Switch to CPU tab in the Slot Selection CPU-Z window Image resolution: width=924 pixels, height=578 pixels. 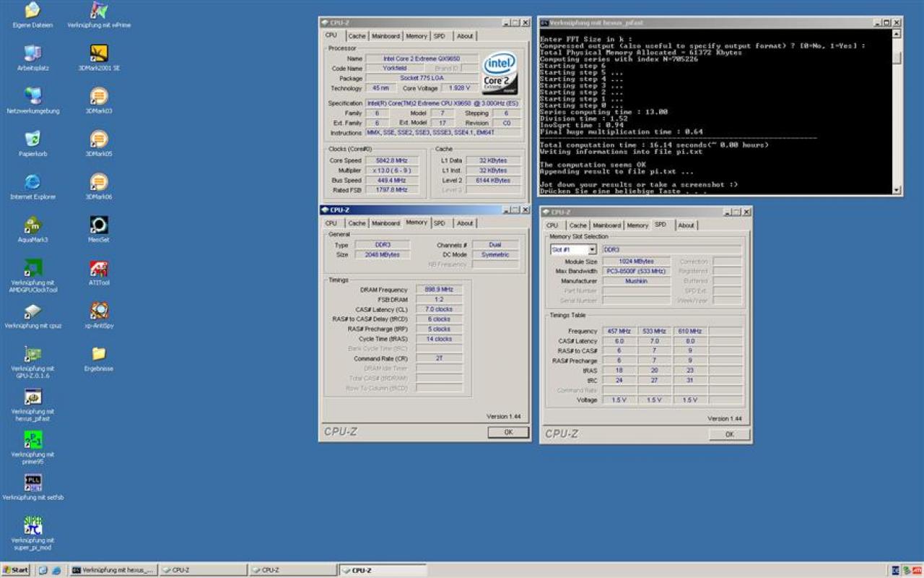click(552, 225)
